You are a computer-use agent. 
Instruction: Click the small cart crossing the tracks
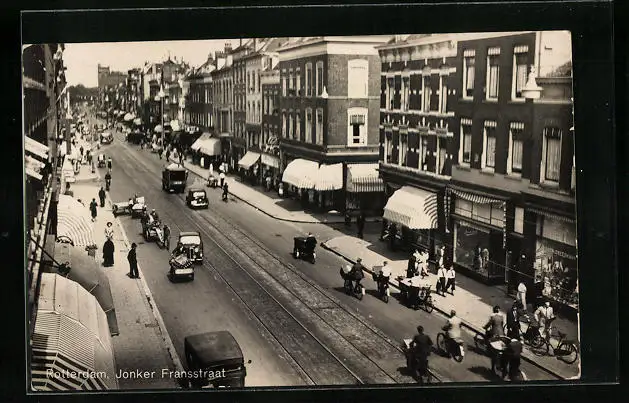[x=304, y=248]
